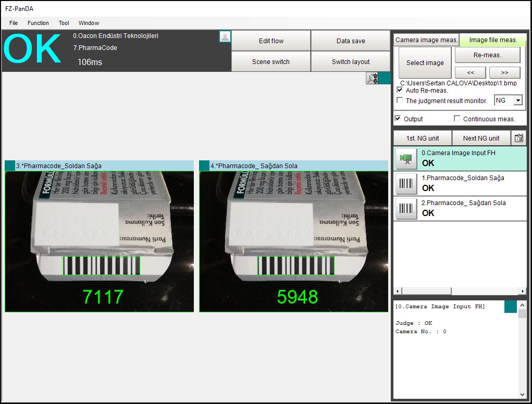This screenshot has height=404, width=532.
Task: Jump to the Next NG unit
Action: [481, 138]
